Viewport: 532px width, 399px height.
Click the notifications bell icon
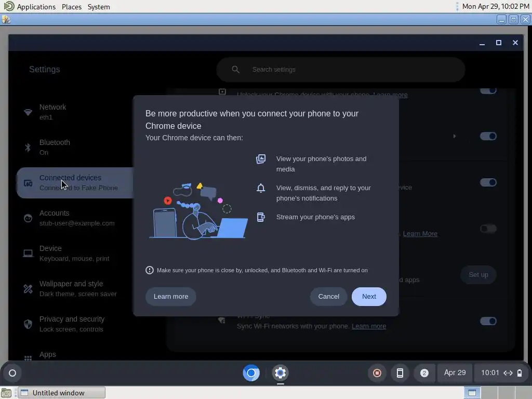(x=261, y=188)
